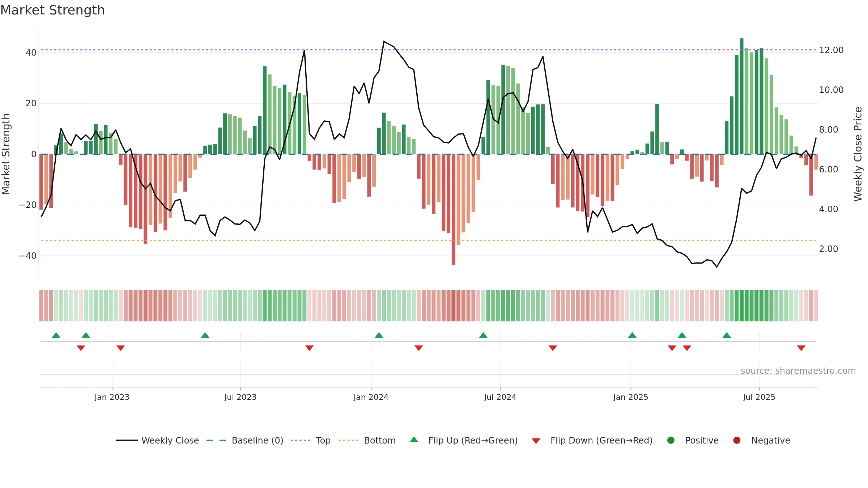Click the blue dashed Baseline sample in legend
Screen dimensions: 868x488
216,440
